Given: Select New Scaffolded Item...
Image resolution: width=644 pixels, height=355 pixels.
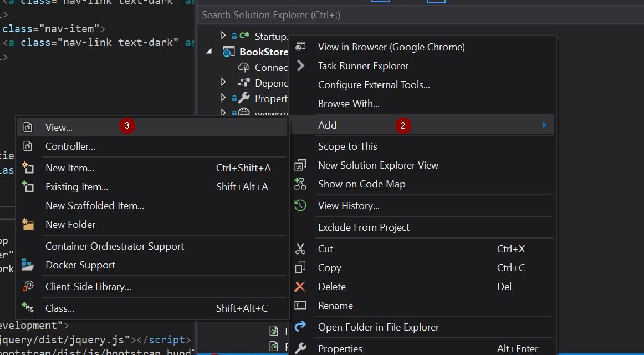Looking at the screenshot, I should coord(95,206).
